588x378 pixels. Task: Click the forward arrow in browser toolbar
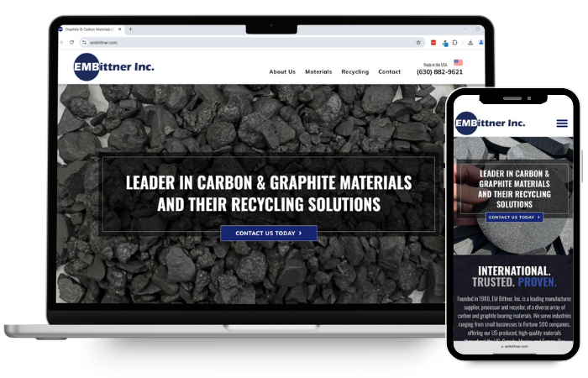coord(61,42)
